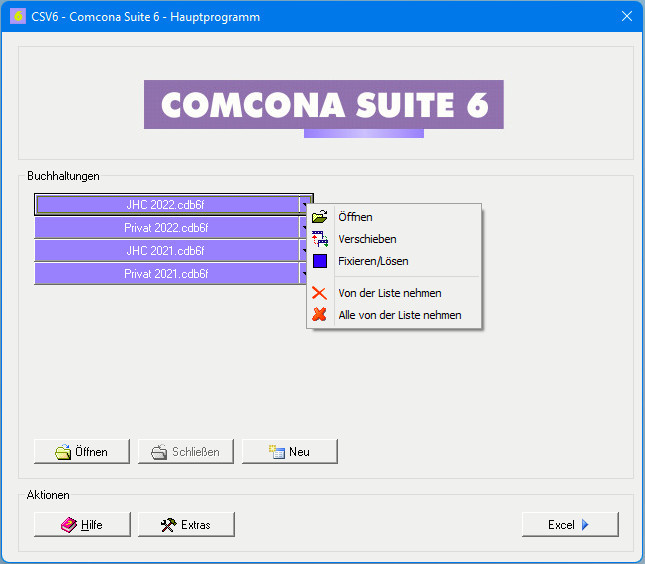This screenshot has width=645, height=564.
Task: Close the Comcona Suite 6 window
Action: 627,16
